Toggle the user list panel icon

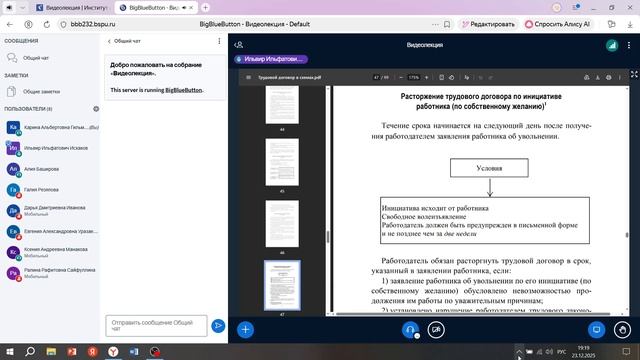click(x=239, y=45)
